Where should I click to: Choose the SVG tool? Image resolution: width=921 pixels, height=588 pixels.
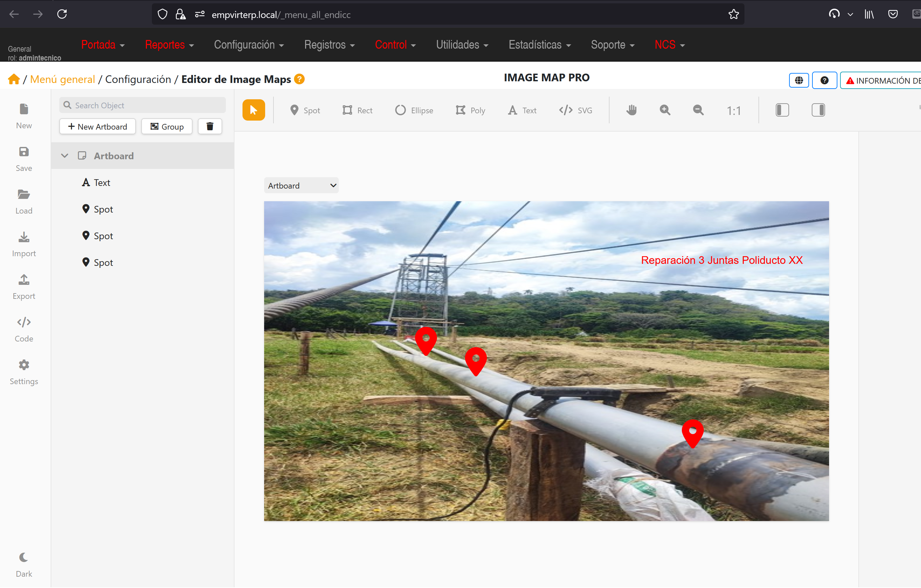click(575, 110)
